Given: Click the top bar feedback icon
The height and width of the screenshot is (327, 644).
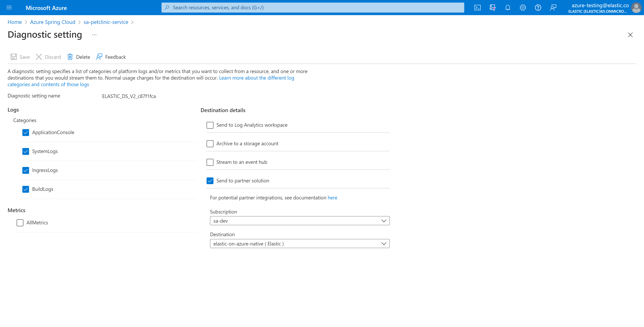Looking at the screenshot, I should [x=553, y=8].
